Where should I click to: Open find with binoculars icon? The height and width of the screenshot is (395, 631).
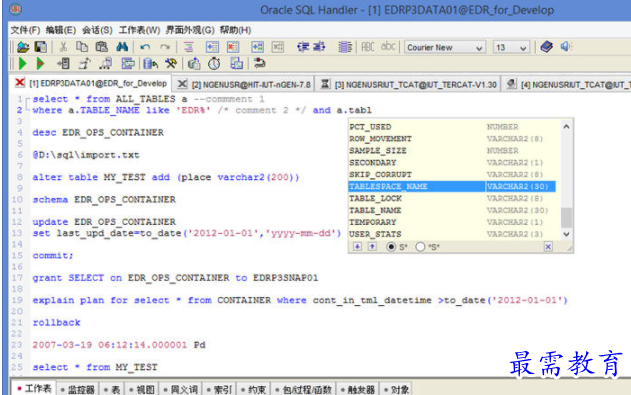click(x=122, y=47)
